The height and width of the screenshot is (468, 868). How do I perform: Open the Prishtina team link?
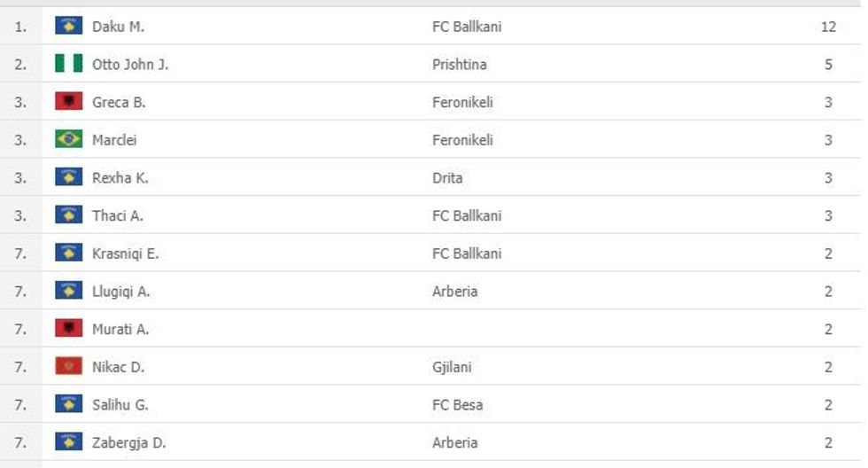coord(459,65)
